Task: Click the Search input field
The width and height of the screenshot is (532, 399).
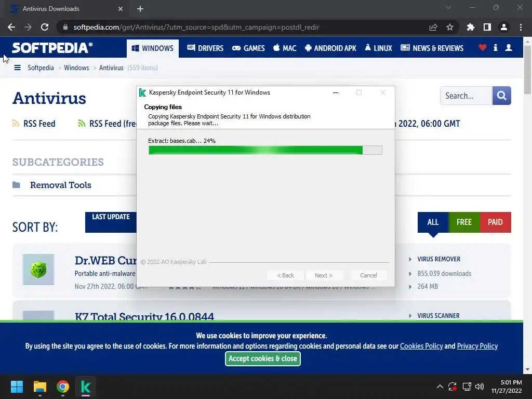Action: coord(466,96)
